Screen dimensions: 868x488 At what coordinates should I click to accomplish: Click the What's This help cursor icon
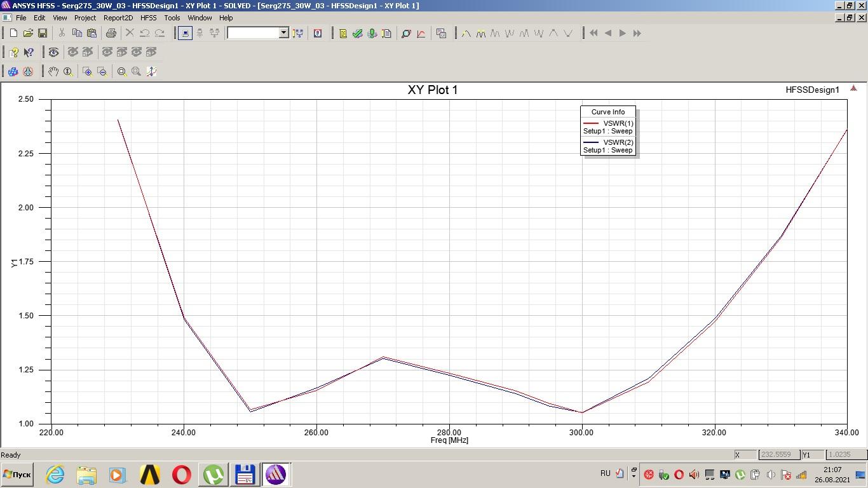(29, 52)
